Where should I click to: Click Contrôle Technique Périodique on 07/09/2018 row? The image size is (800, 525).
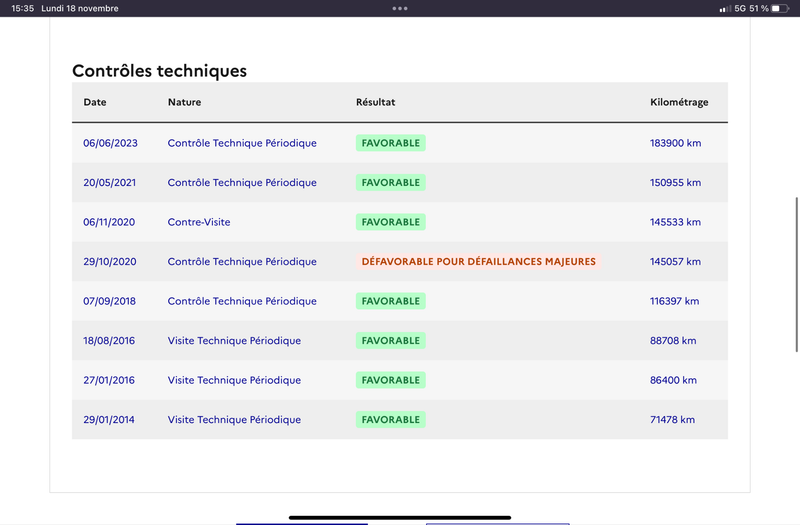point(242,301)
